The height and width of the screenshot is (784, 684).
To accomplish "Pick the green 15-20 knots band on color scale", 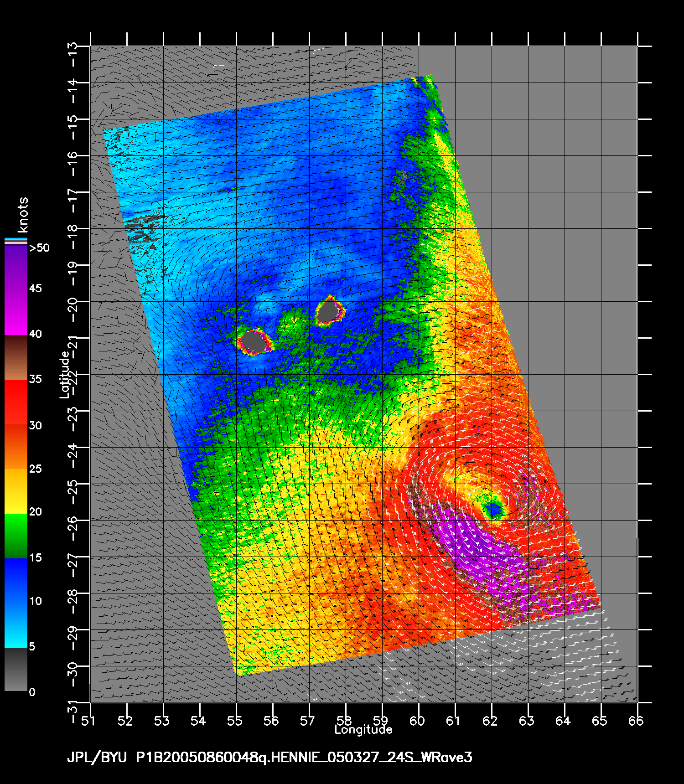I will click(x=16, y=536).
